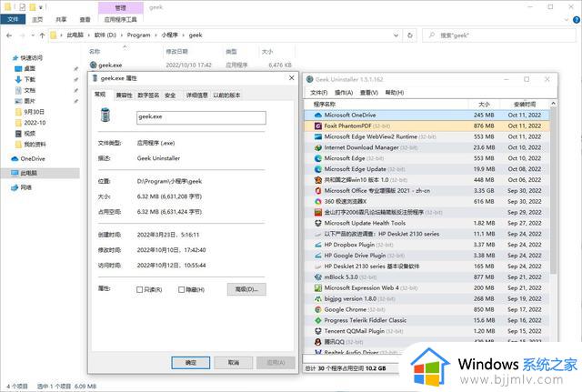This screenshot has height=392, width=582.
Task: Enable the read-only attribute checkbox
Action: point(139,289)
